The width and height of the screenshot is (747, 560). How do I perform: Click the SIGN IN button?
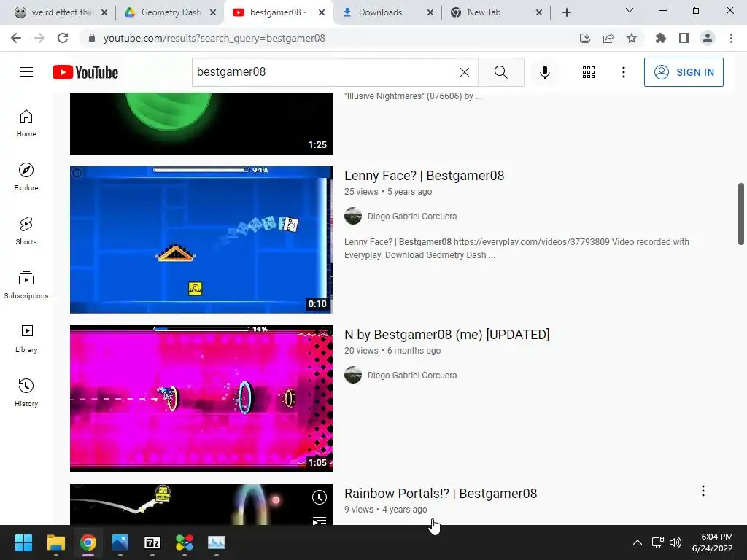[684, 72]
